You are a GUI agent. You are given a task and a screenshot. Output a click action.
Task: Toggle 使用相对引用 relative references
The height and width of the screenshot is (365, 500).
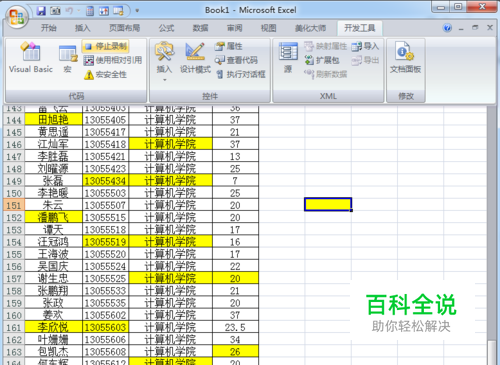pos(113,60)
